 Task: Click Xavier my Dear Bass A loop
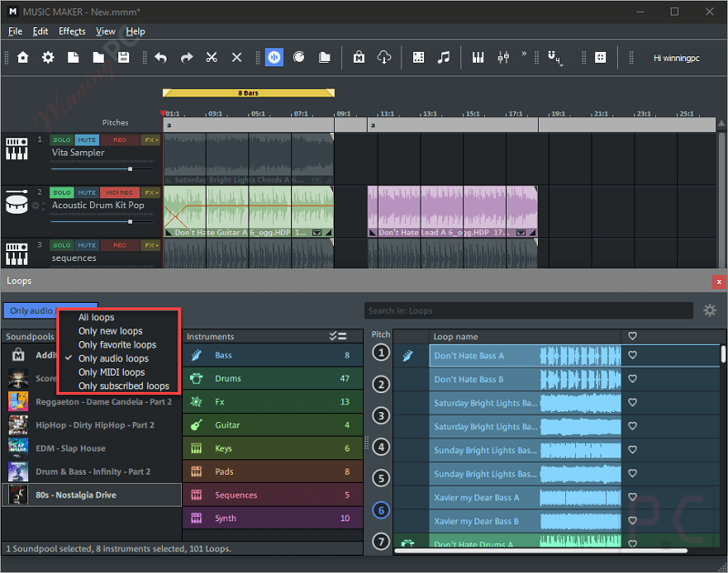click(525, 498)
